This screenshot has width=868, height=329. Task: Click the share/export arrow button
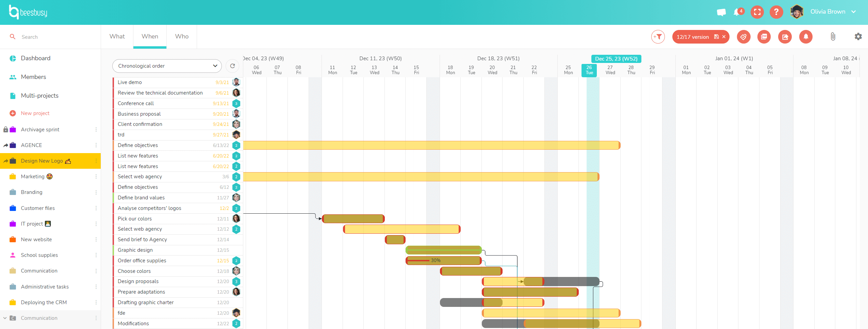tap(785, 37)
